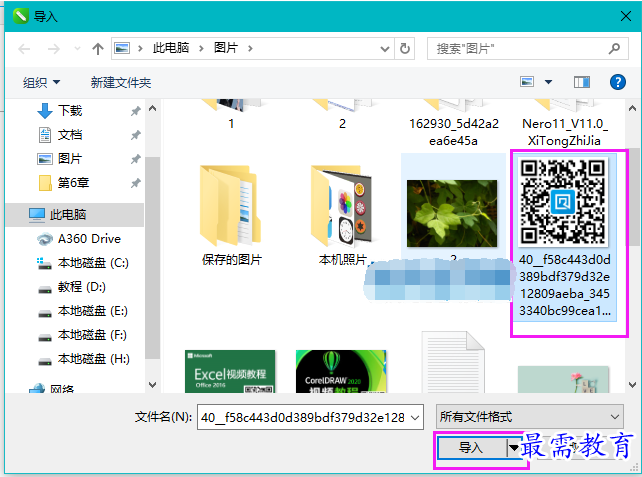Select the 保存的图片 folder
Screen dimensions: 642x477
tap(231, 216)
